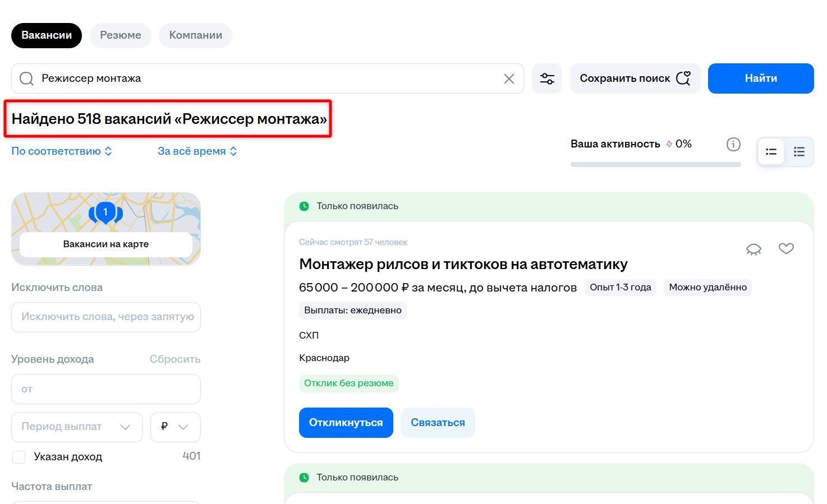Viewport: 827px width, 504px height.
Task: Click the Частота выплат label
Action: pyautogui.click(x=52, y=487)
